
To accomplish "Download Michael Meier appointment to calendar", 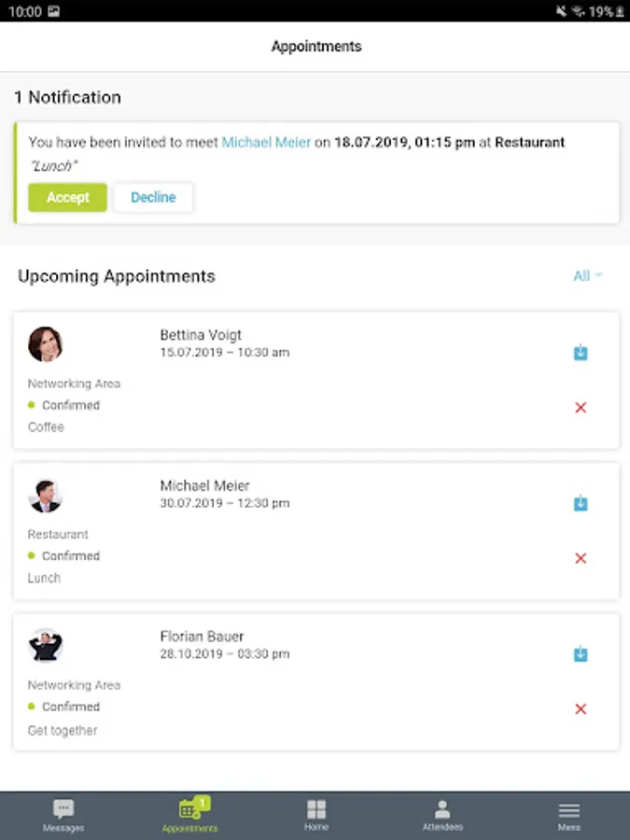I will point(581,504).
